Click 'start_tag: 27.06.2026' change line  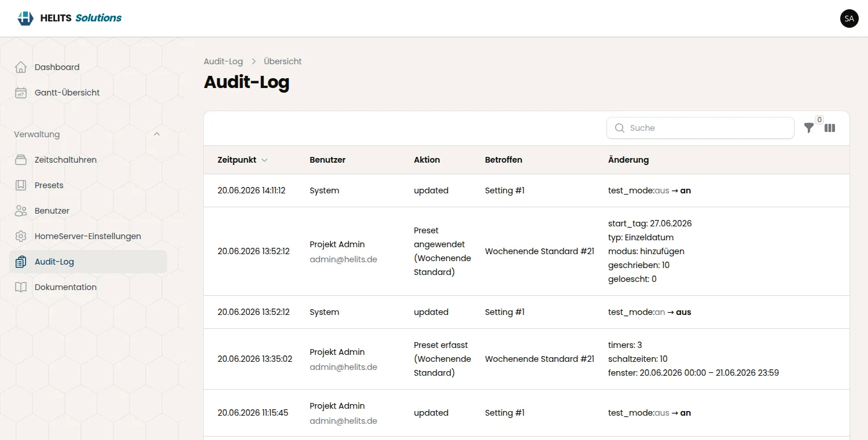click(650, 223)
